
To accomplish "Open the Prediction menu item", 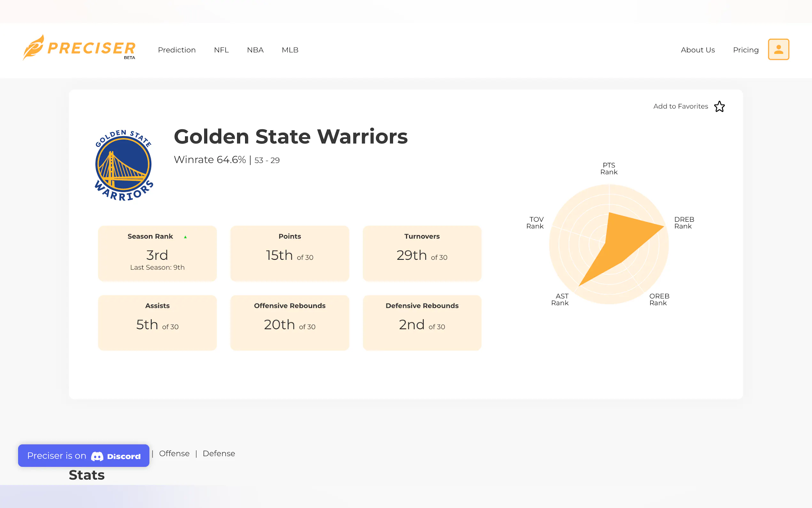I will 176,50.
